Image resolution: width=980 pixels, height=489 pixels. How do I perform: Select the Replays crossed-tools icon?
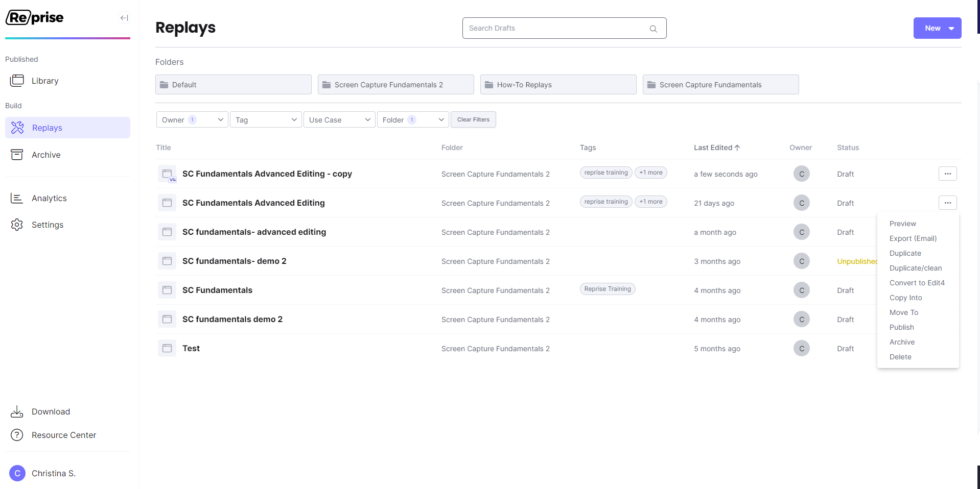point(17,127)
